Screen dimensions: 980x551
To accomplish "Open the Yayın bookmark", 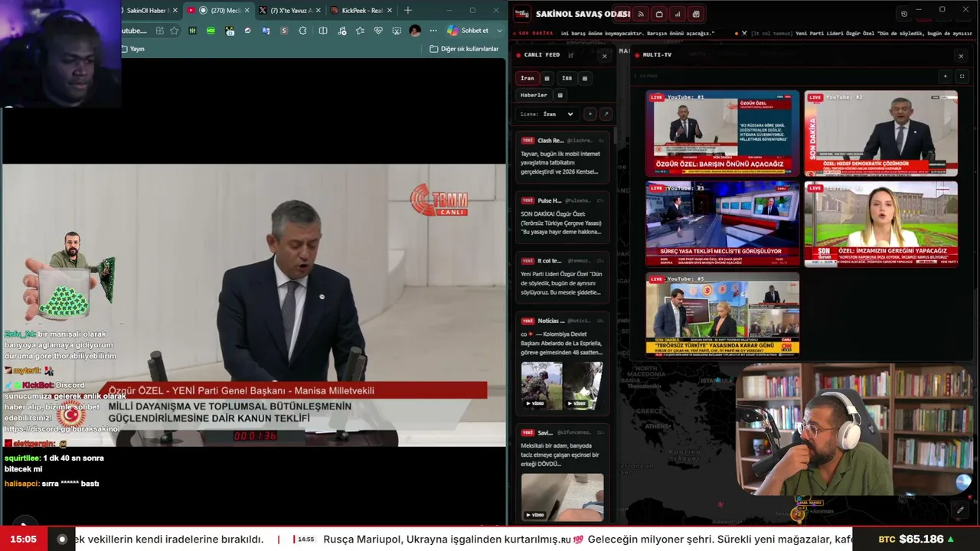I will [x=132, y=49].
